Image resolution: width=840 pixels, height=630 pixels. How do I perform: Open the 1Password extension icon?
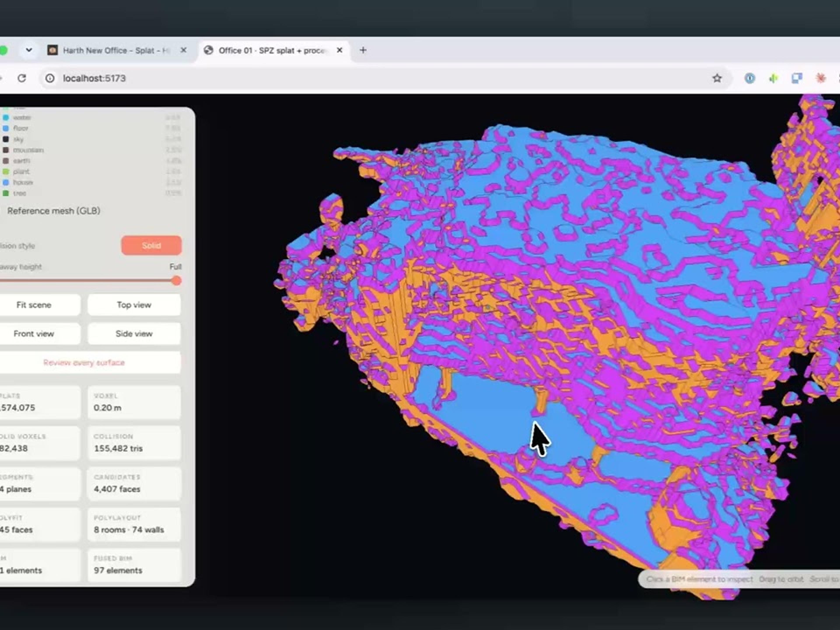[x=750, y=78]
